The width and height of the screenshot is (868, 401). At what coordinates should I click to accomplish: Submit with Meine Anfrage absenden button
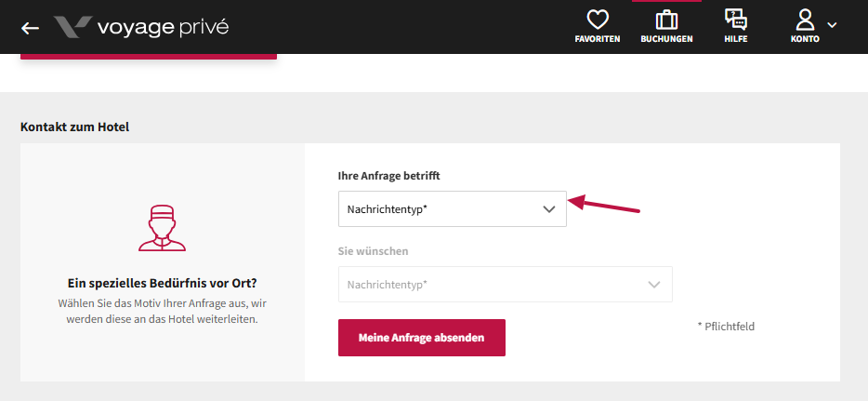(422, 338)
